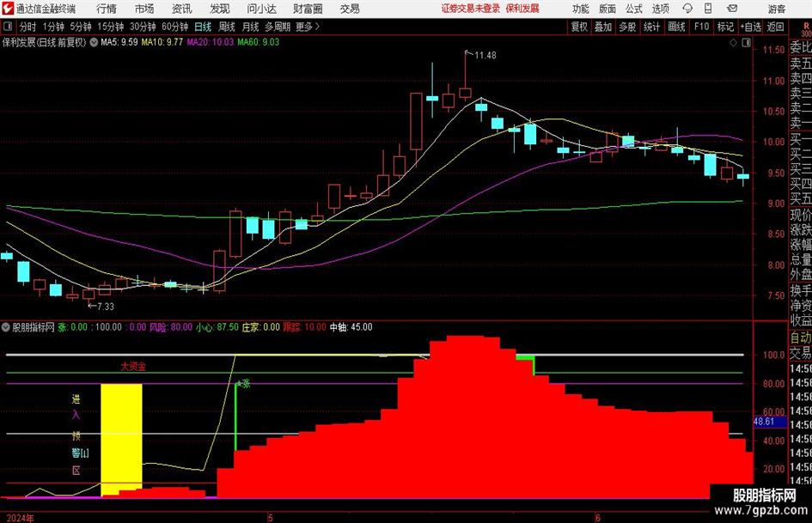Click the 11.48 high price marker
The height and width of the screenshot is (523, 812).
[x=485, y=56]
